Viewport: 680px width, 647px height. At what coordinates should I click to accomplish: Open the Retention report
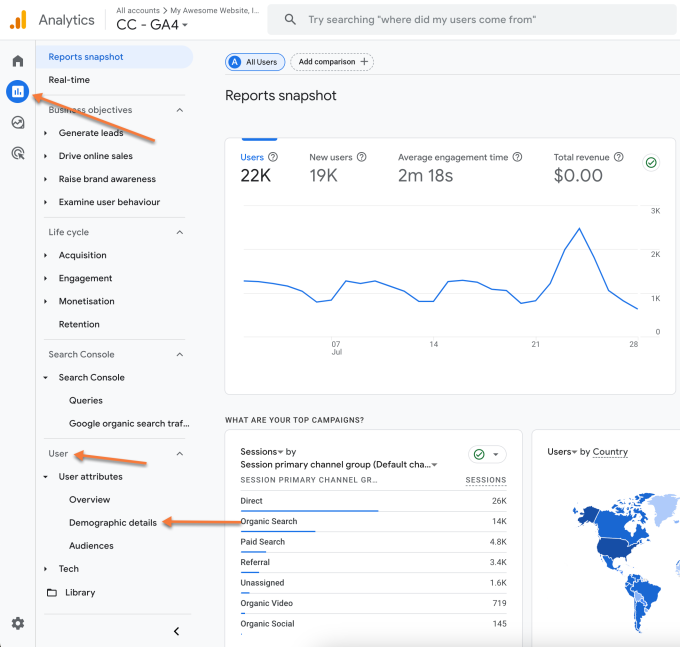(x=79, y=324)
